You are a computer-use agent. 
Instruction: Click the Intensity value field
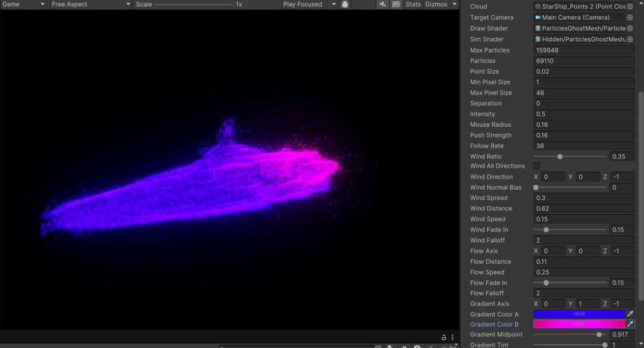click(x=584, y=114)
